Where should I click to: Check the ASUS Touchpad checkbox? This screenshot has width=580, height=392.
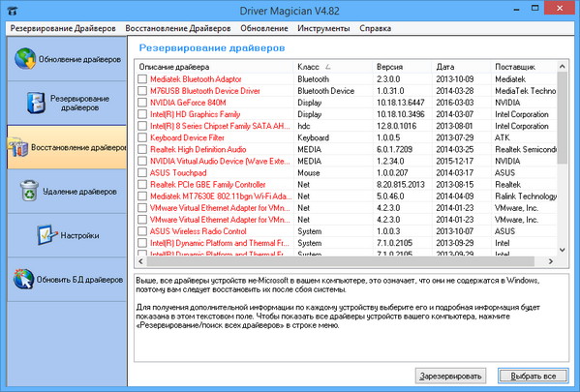point(142,172)
